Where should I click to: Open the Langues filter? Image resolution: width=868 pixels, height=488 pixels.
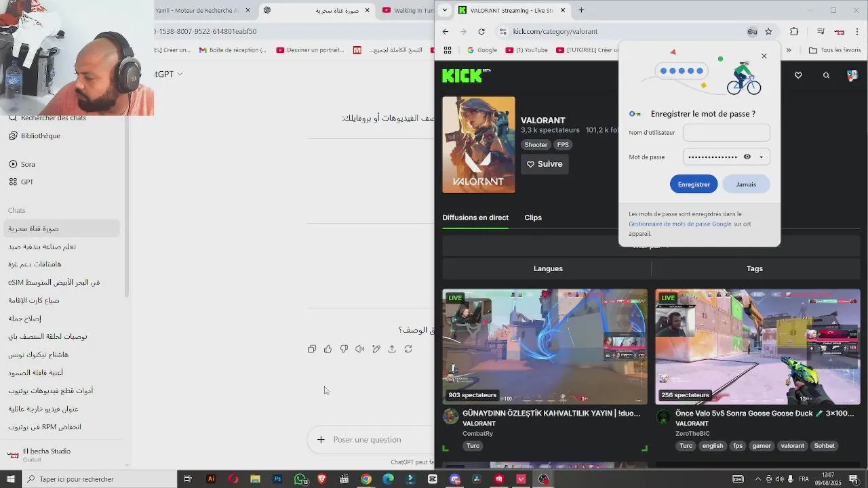pos(548,268)
